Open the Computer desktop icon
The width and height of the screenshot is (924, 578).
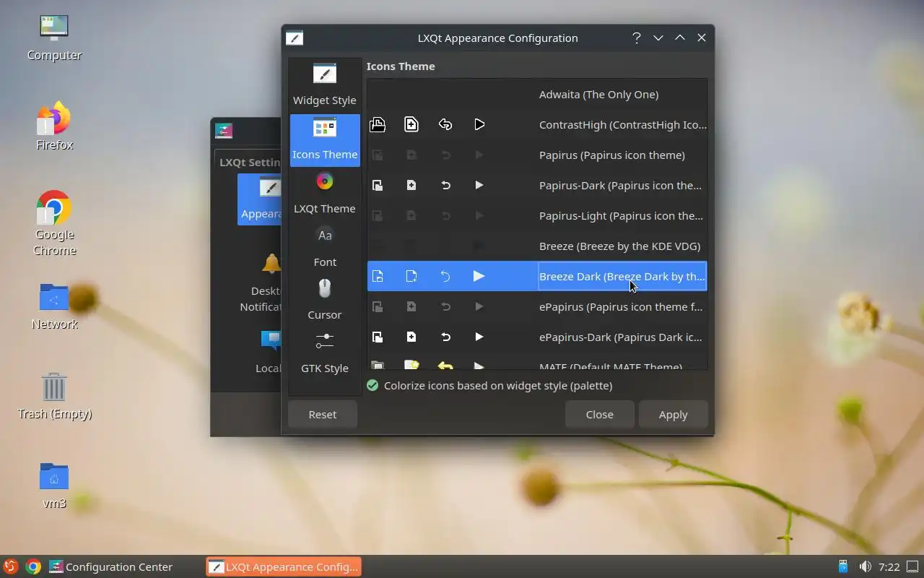pos(54,38)
